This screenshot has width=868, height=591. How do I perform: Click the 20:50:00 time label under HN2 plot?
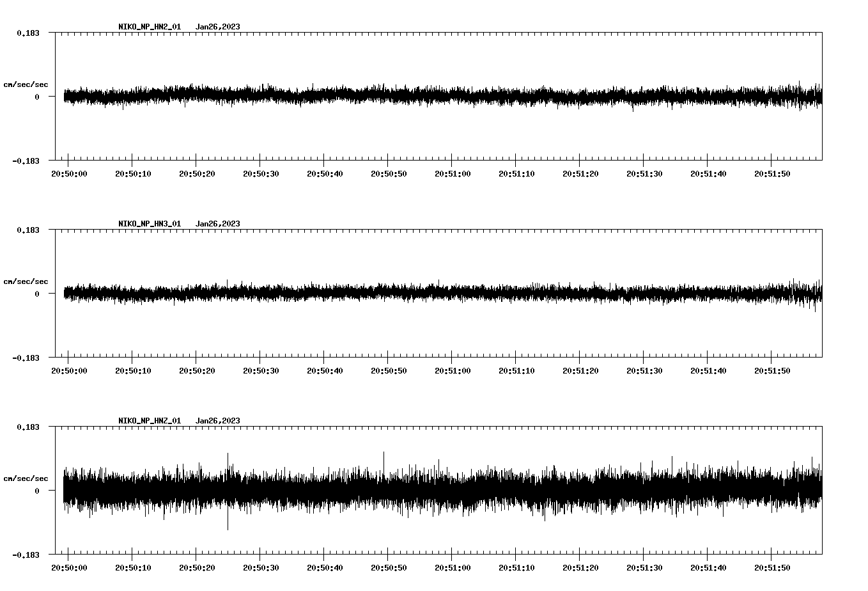[69, 174]
